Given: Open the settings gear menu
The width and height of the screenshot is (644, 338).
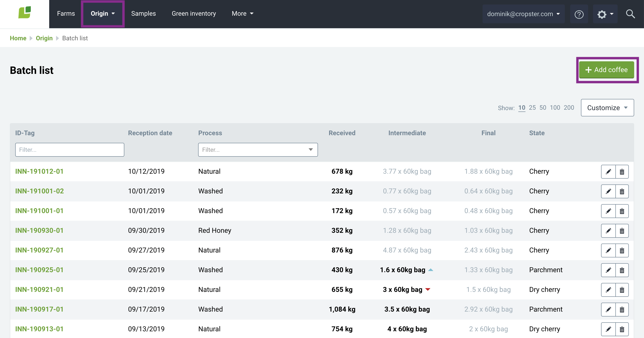Looking at the screenshot, I should pos(605,14).
